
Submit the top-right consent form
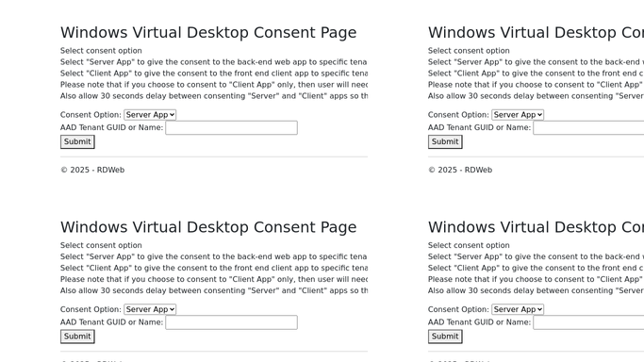pos(445,141)
